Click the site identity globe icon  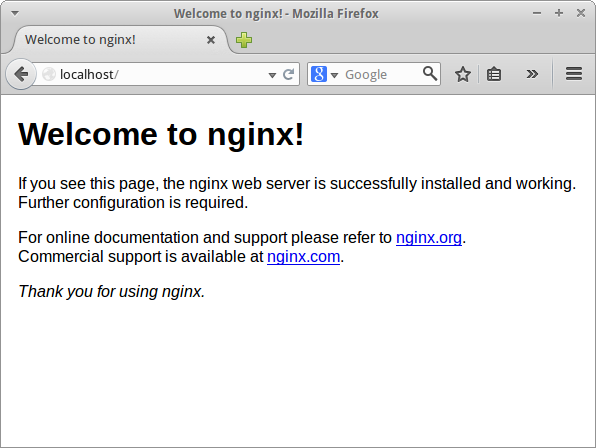(49, 74)
